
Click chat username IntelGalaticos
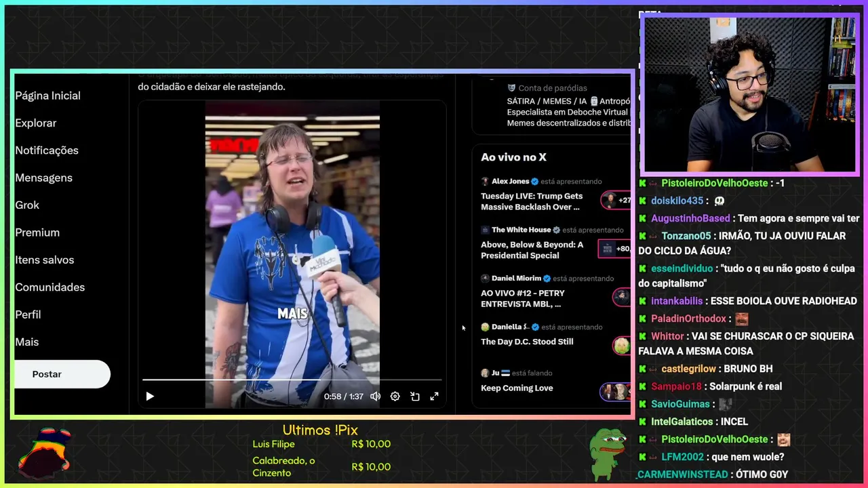pyautogui.click(x=682, y=422)
